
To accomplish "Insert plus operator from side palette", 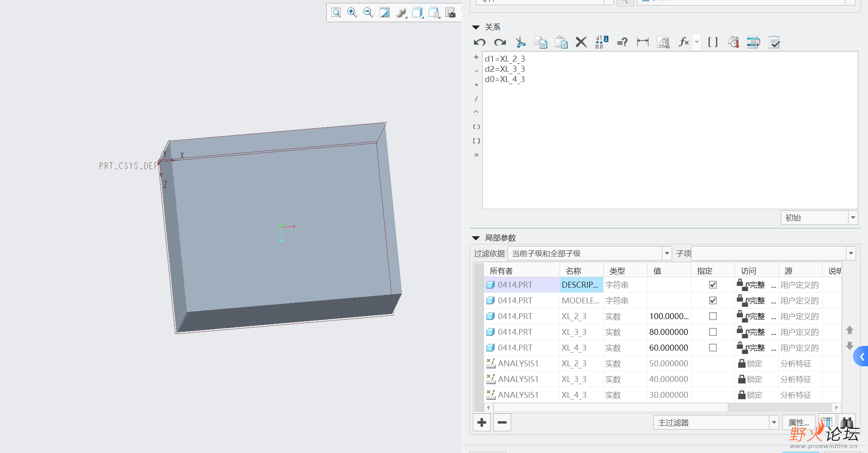I will [x=476, y=57].
